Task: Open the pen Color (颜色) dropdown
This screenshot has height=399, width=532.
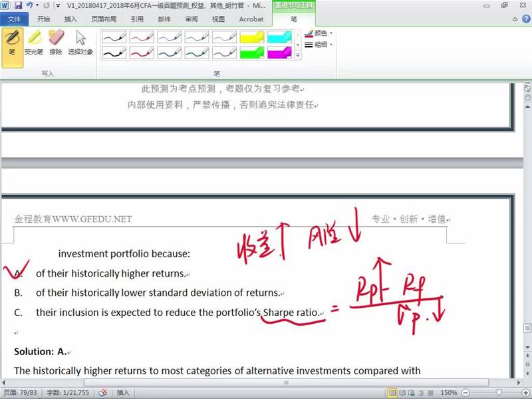Action: coord(319,33)
